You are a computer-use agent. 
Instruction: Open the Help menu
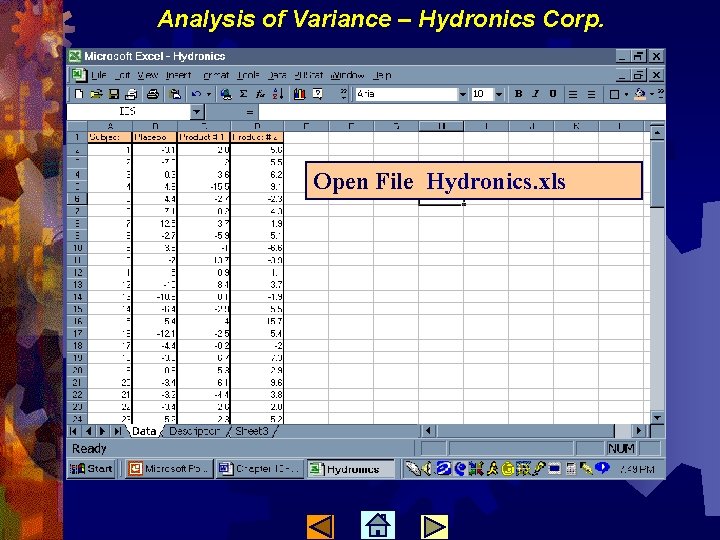coord(382,75)
